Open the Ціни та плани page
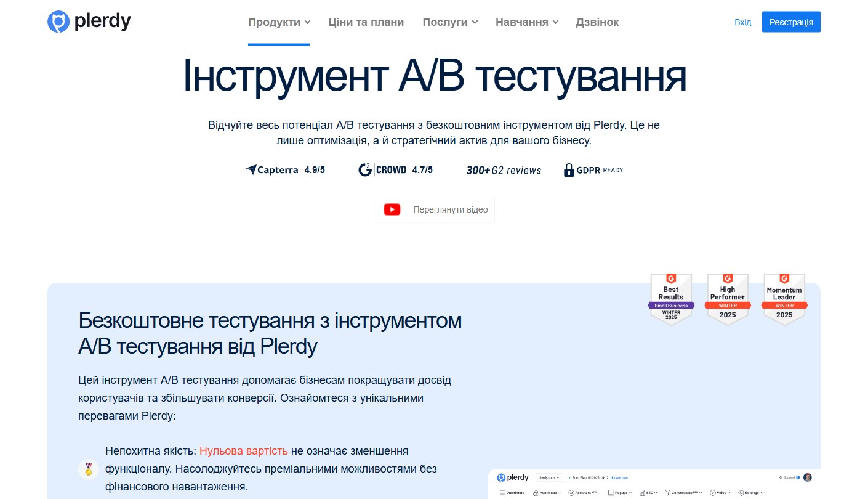This screenshot has width=868, height=499. pos(366,22)
